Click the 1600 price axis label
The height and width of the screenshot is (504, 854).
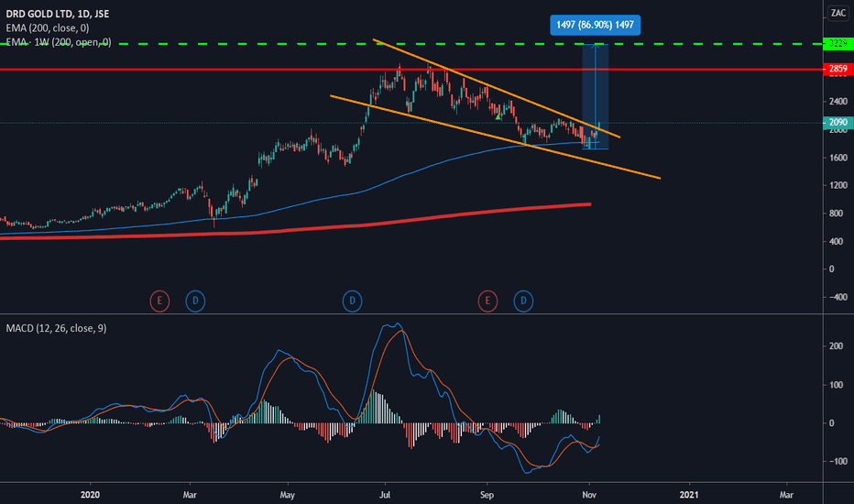tap(838, 158)
